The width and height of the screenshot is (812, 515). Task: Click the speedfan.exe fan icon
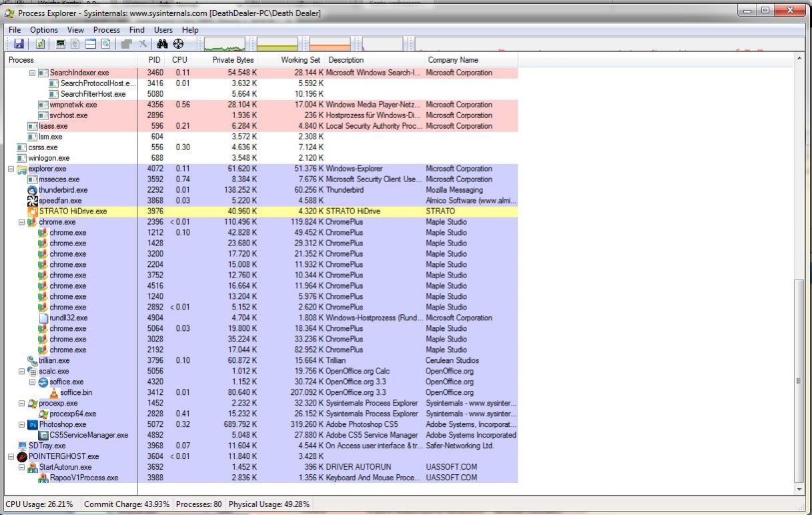[x=33, y=201]
